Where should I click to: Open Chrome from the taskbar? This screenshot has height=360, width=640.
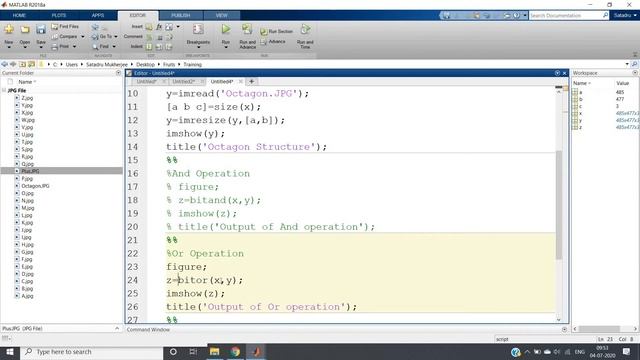pyautogui.click(x=235, y=351)
